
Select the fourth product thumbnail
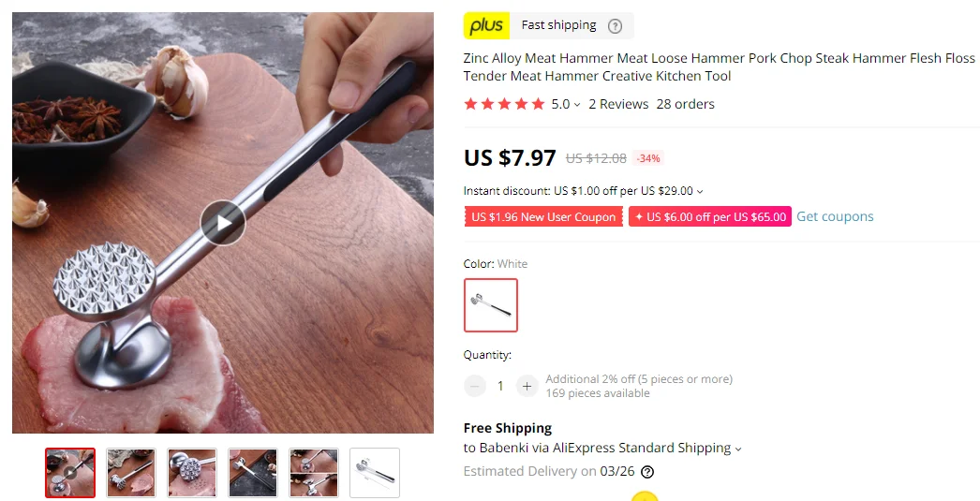point(253,473)
